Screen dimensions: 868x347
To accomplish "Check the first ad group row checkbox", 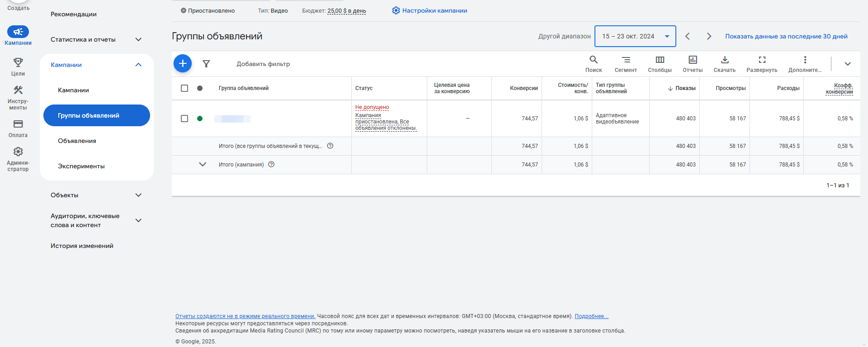I will (184, 119).
